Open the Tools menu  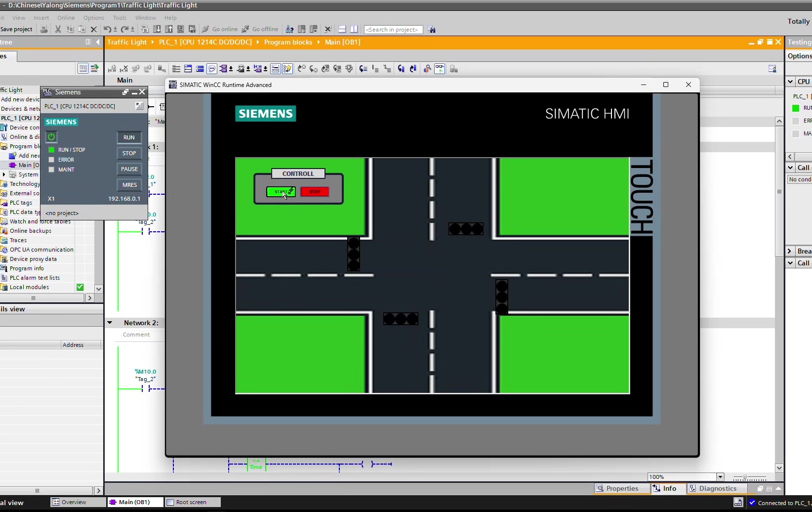point(120,18)
